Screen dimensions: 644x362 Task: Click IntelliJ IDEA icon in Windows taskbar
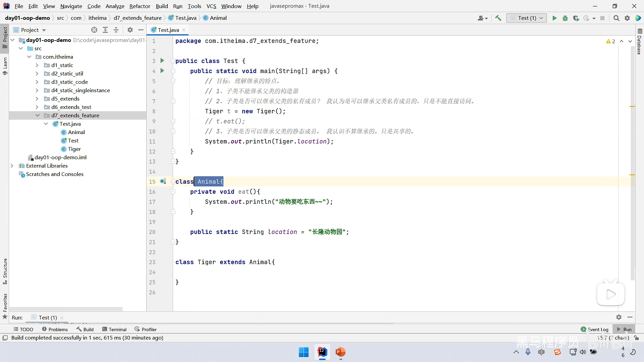pos(322,352)
